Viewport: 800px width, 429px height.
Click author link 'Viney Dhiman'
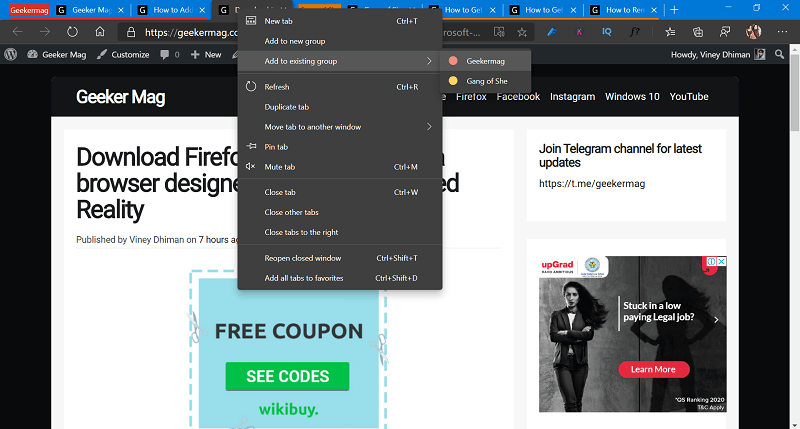click(x=157, y=239)
